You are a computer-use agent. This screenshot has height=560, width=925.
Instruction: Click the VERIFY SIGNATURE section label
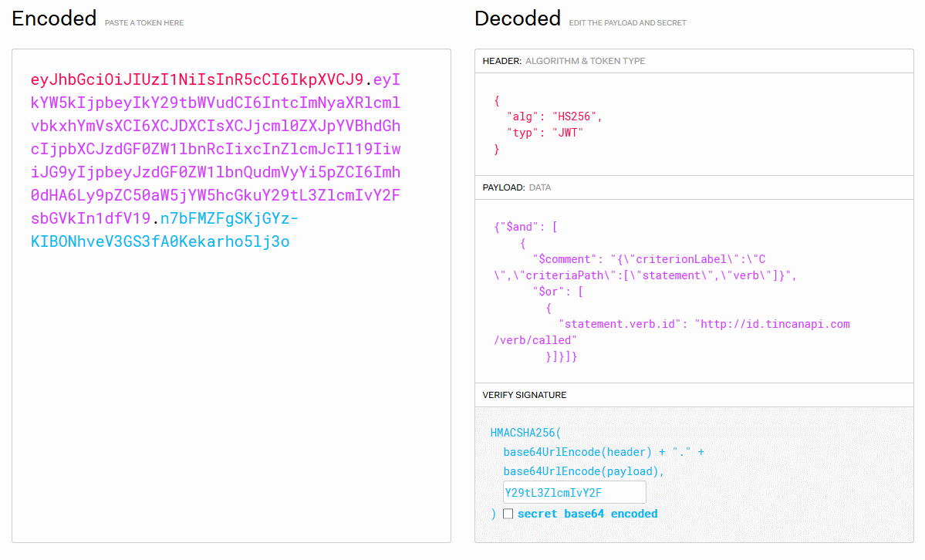point(525,395)
